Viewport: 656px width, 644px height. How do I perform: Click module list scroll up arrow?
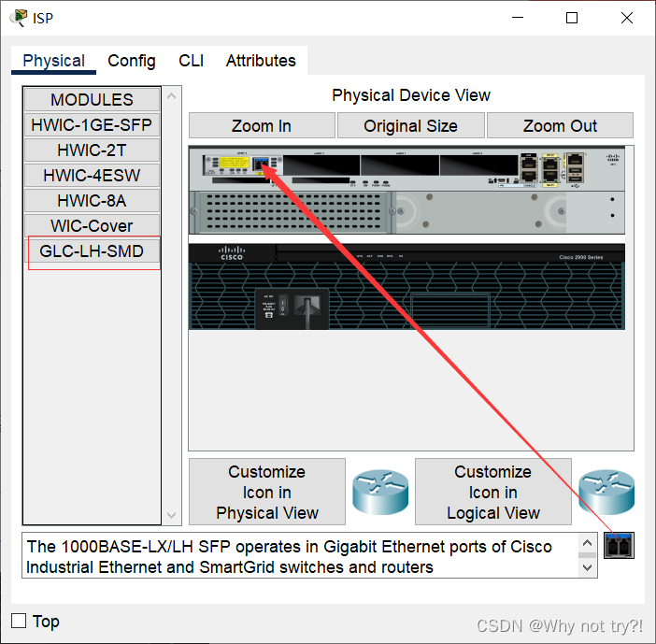(171, 96)
